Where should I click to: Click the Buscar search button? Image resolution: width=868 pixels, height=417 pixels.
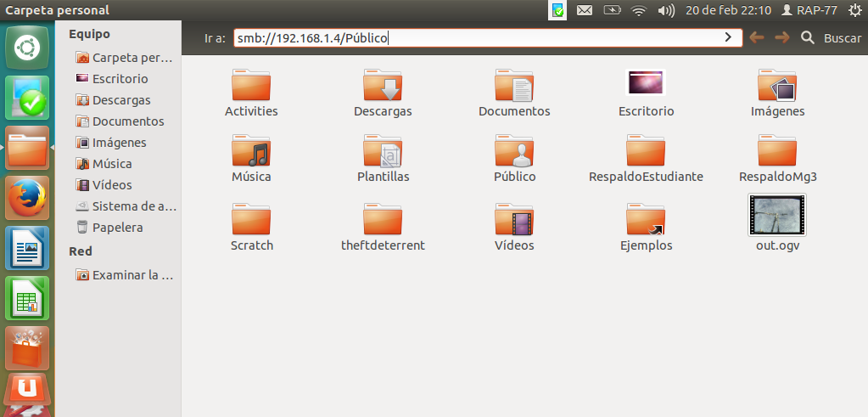click(x=832, y=37)
